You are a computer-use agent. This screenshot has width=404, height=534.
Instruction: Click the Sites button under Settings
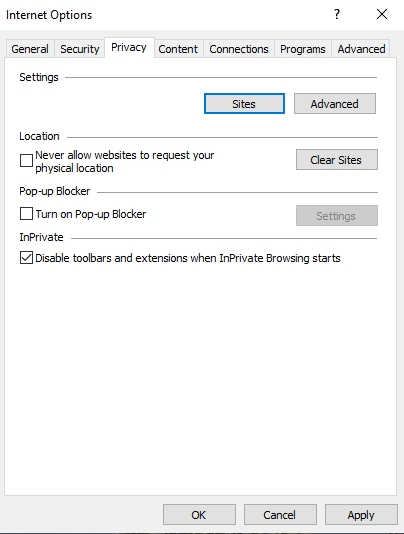[244, 104]
